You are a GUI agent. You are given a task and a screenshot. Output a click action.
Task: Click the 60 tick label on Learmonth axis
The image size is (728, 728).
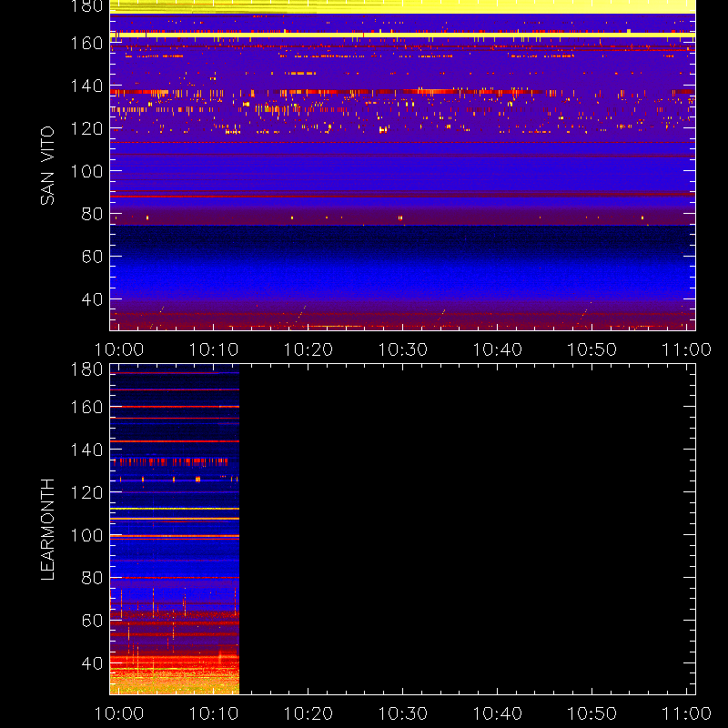click(92, 621)
